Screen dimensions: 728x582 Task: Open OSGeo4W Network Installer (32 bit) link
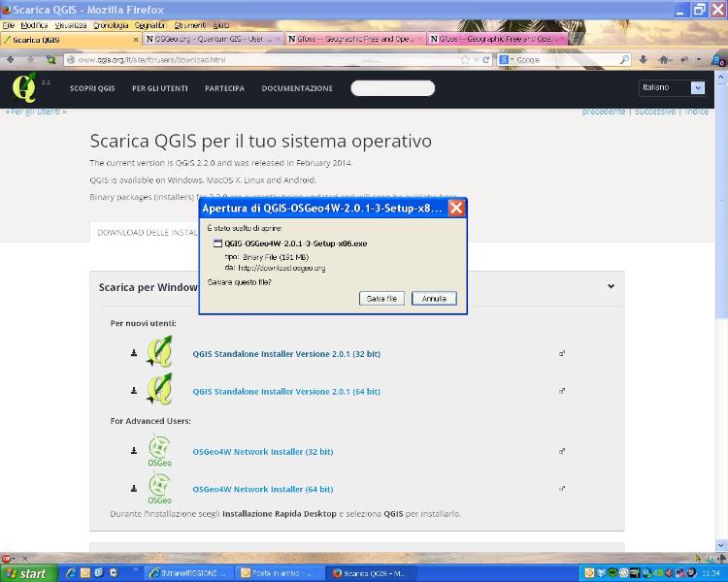click(x=262, y=452)
